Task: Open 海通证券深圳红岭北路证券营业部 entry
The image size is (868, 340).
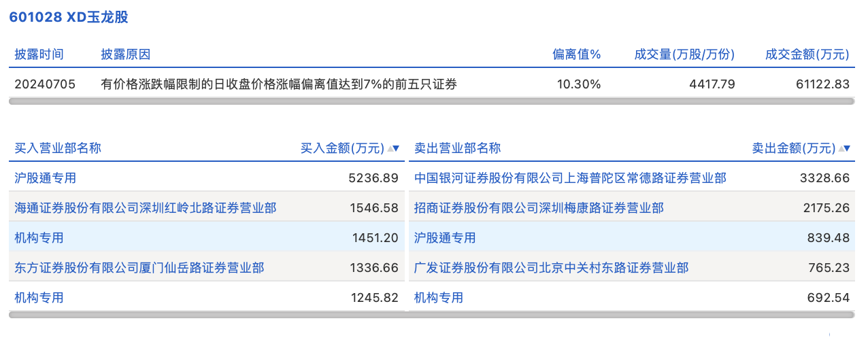Action: (146, 208)
